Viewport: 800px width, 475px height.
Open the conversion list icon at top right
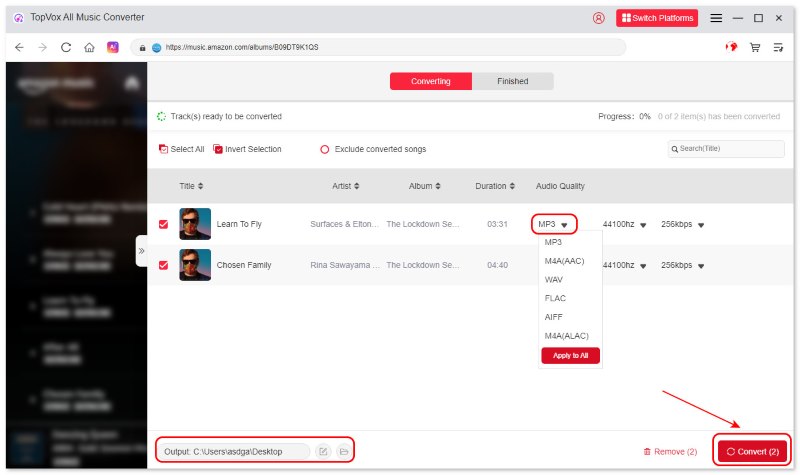coord(778,47)
